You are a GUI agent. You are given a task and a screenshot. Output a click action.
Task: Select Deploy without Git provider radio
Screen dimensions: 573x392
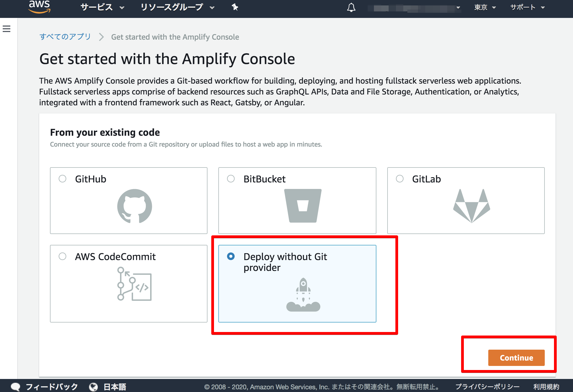[x=231, y=256]
